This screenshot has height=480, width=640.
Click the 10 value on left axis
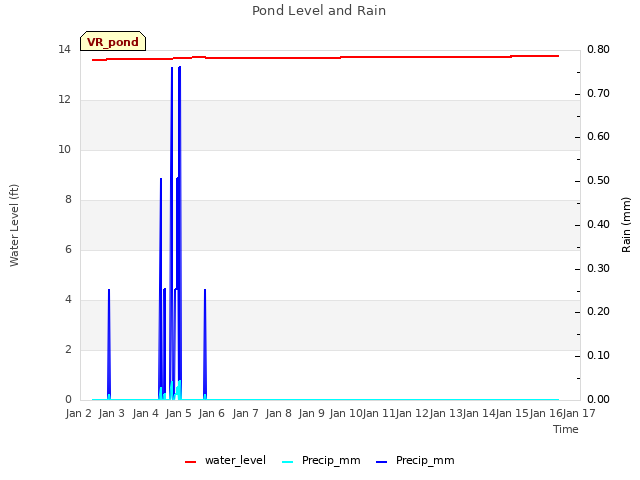pos(64,149)
